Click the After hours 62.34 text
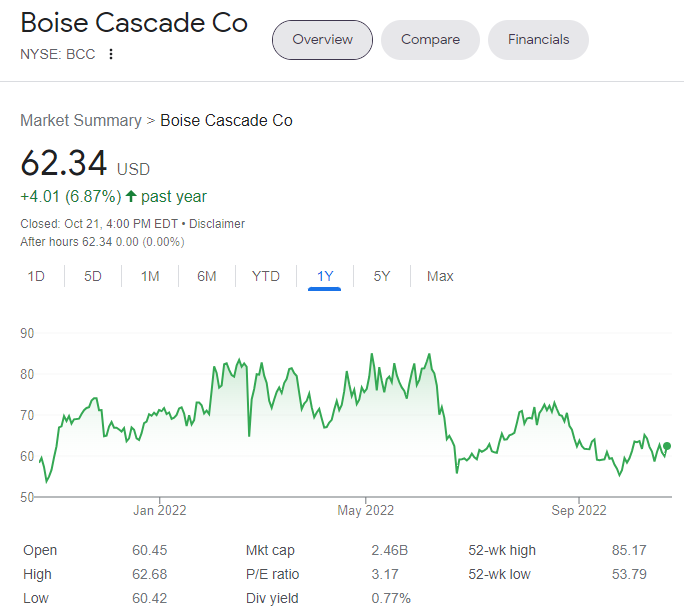The width and height of the screenshot is (684, 615). click(102, 242)
